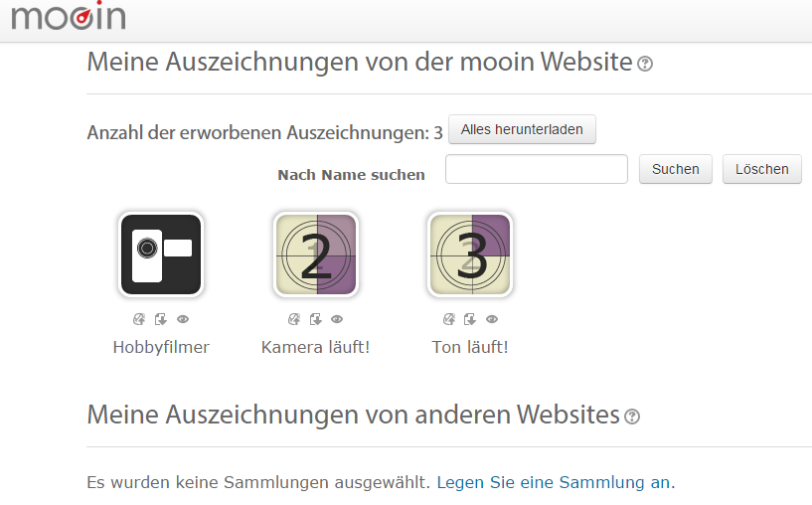
Task: Download the Hobbyfilmer badge
Action: click(161, 319)
